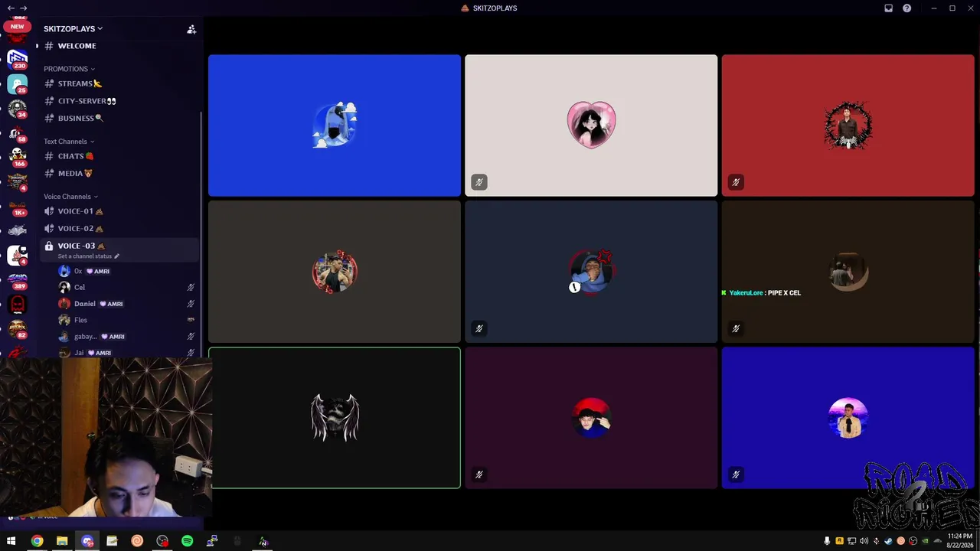Collapse the Voice Channels category
The width and height of the screenshot is (980, 551).
point(71,197)
